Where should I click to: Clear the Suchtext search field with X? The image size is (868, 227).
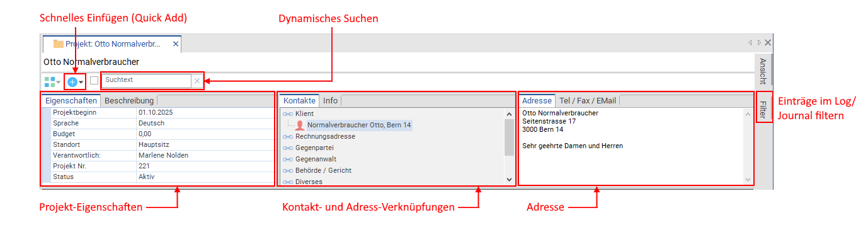[197, 81]
